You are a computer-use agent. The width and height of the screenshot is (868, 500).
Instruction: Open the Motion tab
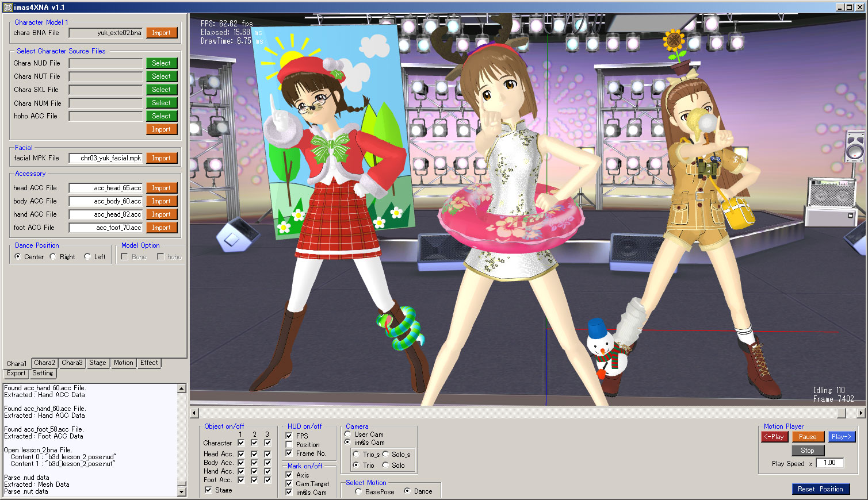[124, 363]
